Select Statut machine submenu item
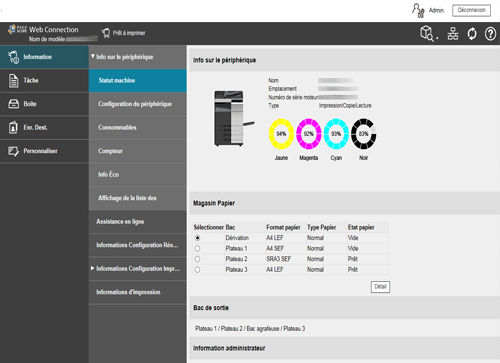This screenshot has height=363, width=500. tap(138, 81)
